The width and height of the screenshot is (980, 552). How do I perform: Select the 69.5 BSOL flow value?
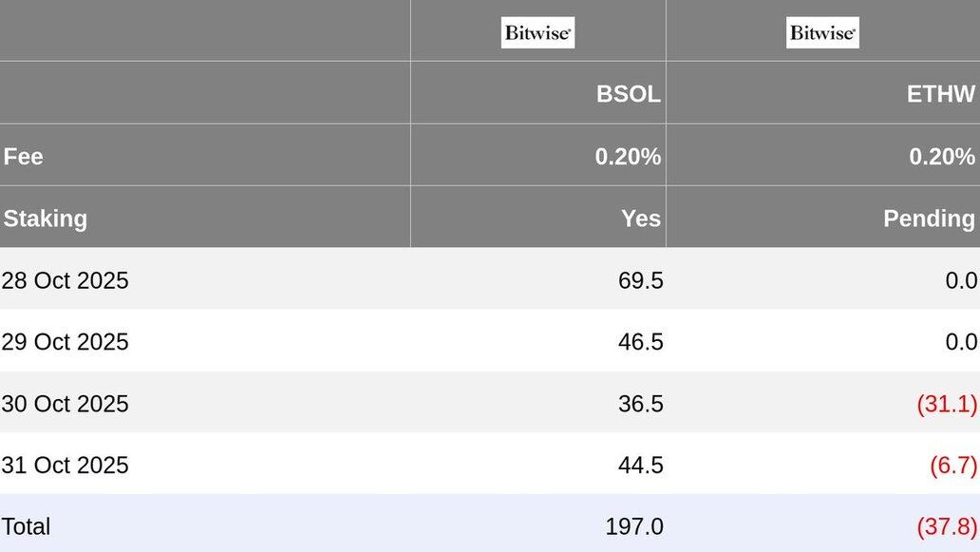coord(640,280)
